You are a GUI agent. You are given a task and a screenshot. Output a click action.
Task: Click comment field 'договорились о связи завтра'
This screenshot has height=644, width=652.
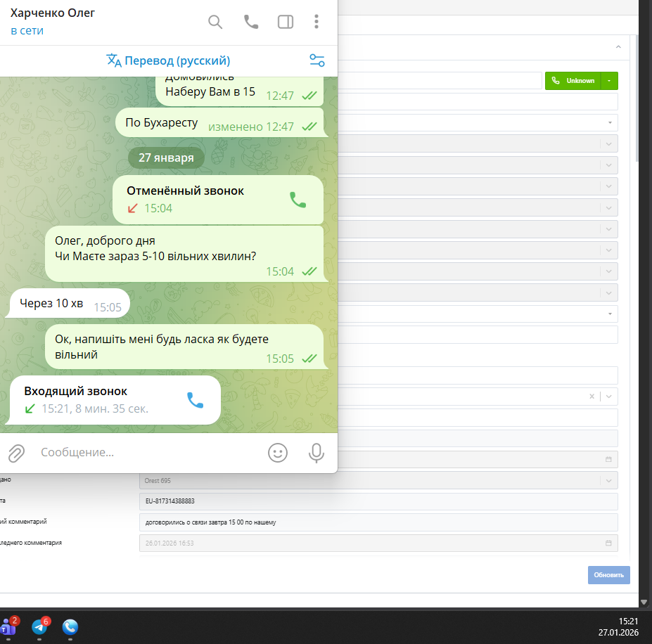point(378,522)
